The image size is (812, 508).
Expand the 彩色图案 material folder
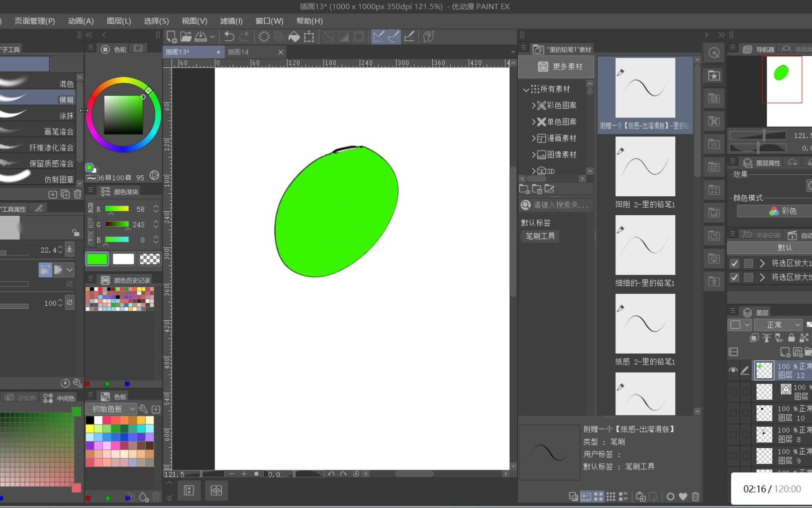pos(534,105)
